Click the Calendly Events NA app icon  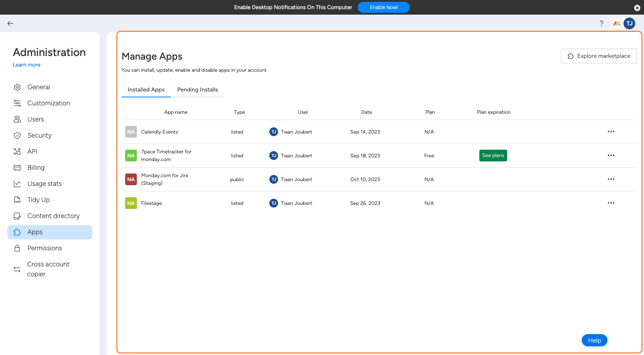point(131,132)
